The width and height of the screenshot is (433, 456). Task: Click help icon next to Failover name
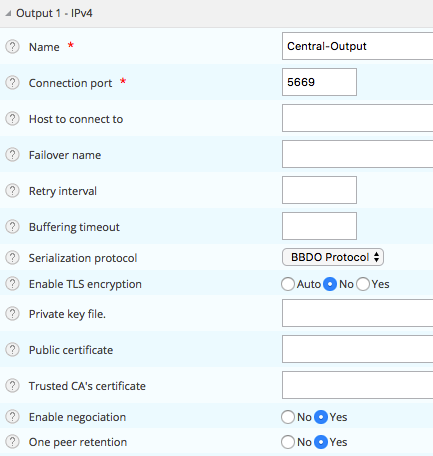coord(12,155)
